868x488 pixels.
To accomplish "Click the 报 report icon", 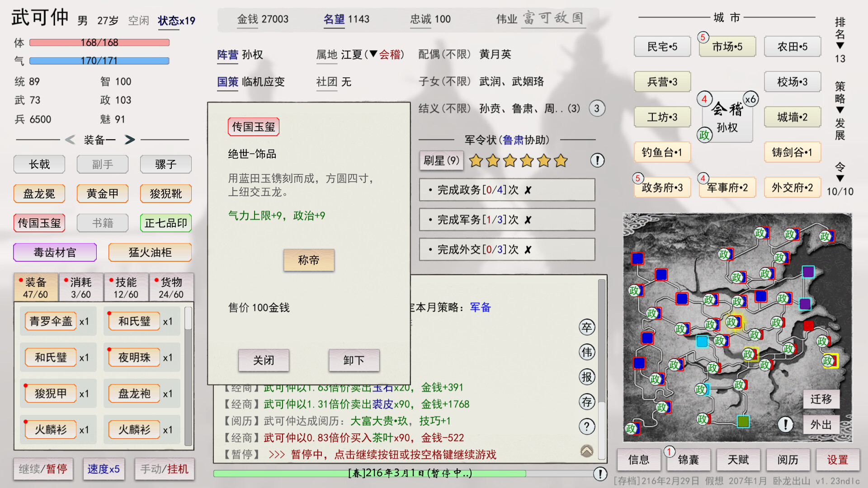I will pyautogui.click(x=586, y=377).
